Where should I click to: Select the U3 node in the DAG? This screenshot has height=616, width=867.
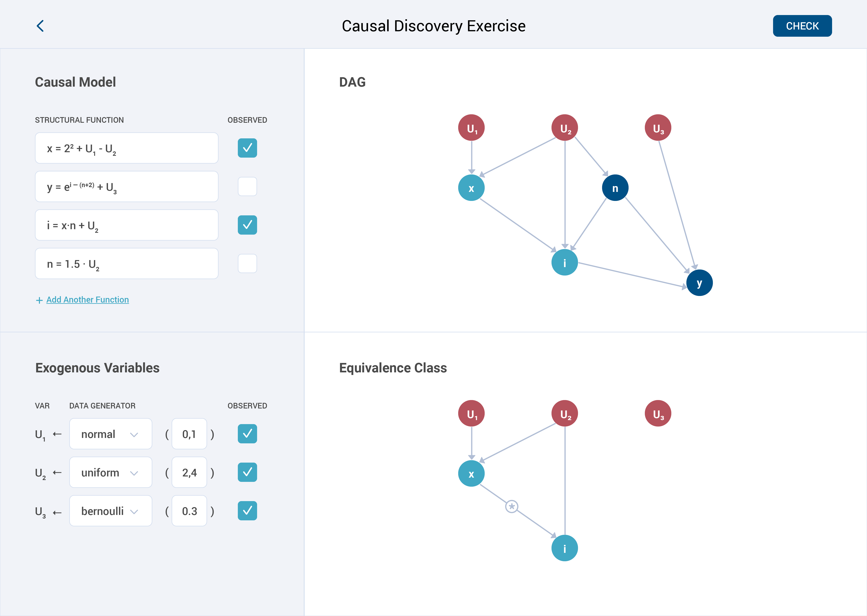click(658, 128)
